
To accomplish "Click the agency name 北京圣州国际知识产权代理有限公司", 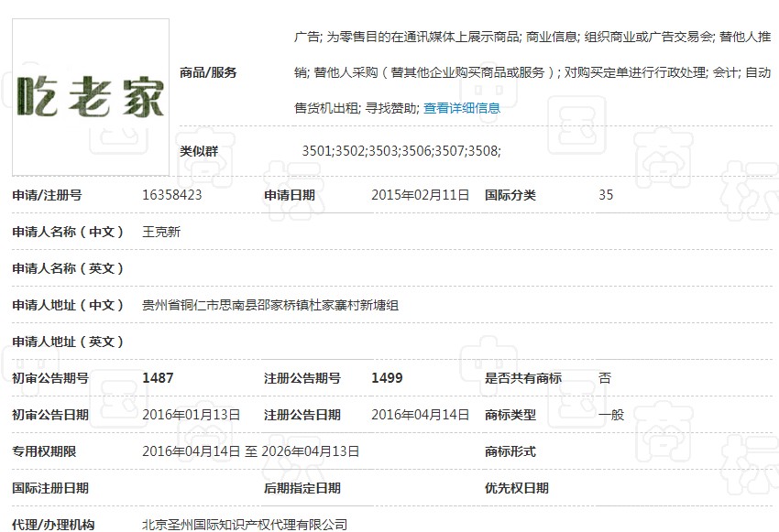I will click(245, 525).
